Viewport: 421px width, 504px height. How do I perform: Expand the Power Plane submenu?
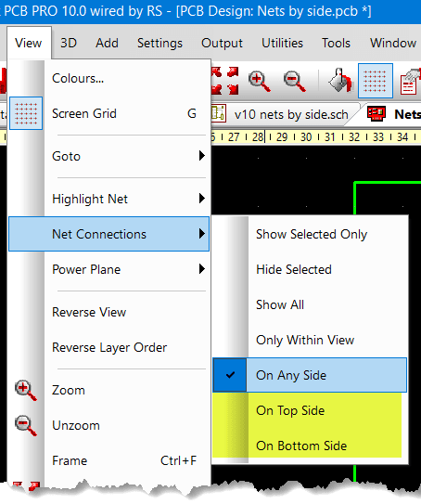(x=108, y=269)
